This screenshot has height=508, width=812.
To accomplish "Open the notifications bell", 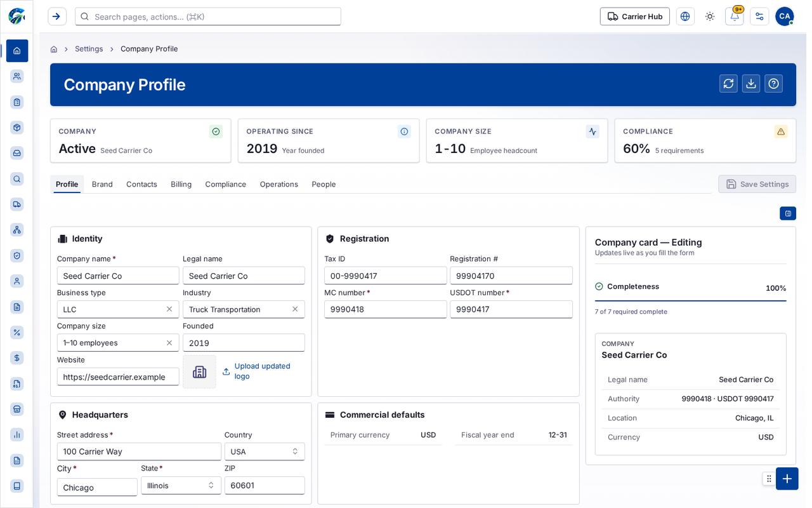I will pos(735,17).
